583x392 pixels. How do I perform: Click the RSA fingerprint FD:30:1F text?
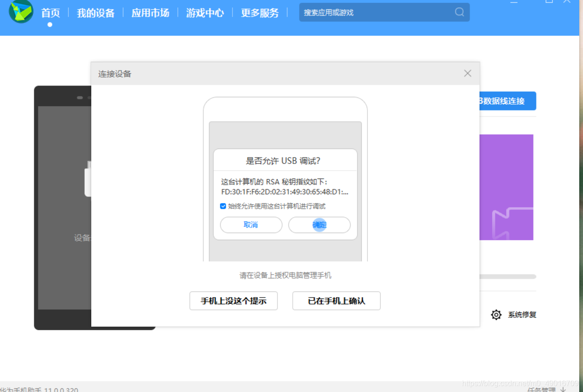285,192
